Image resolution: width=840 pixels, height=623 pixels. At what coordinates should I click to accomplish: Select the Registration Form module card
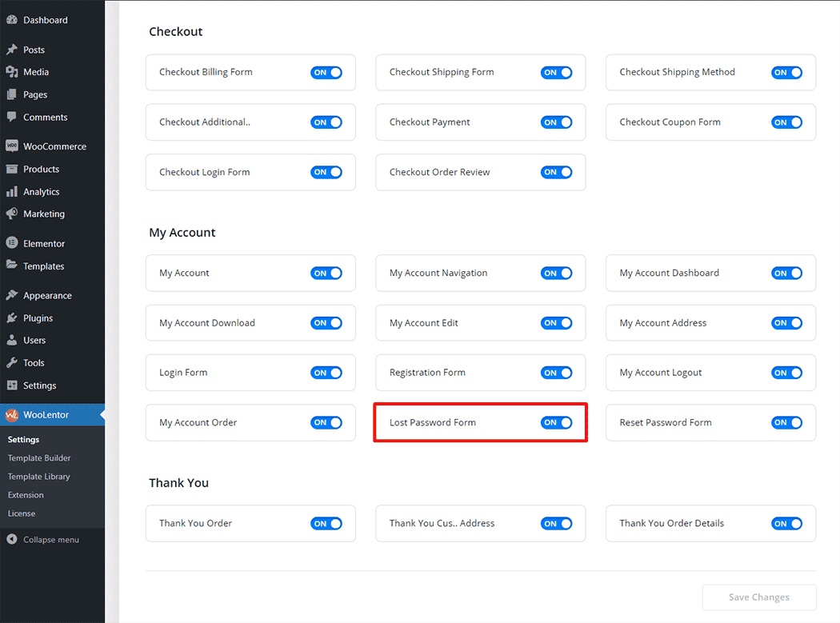click(x=456, y=373)
